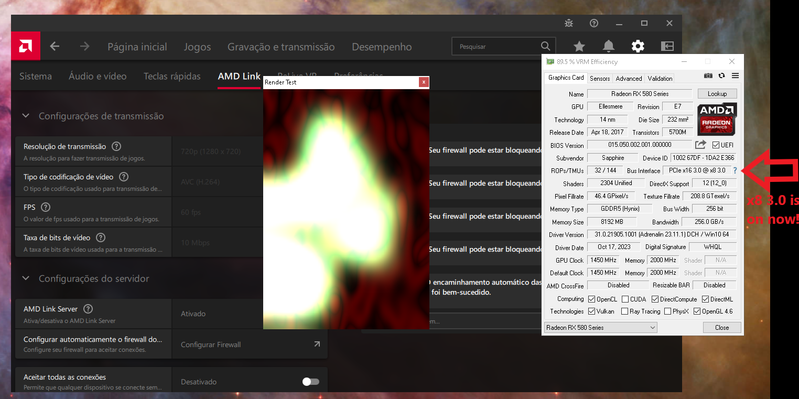Switch to GPU-Z Validation tab
The image size is (799, 399).
(660, 78)
